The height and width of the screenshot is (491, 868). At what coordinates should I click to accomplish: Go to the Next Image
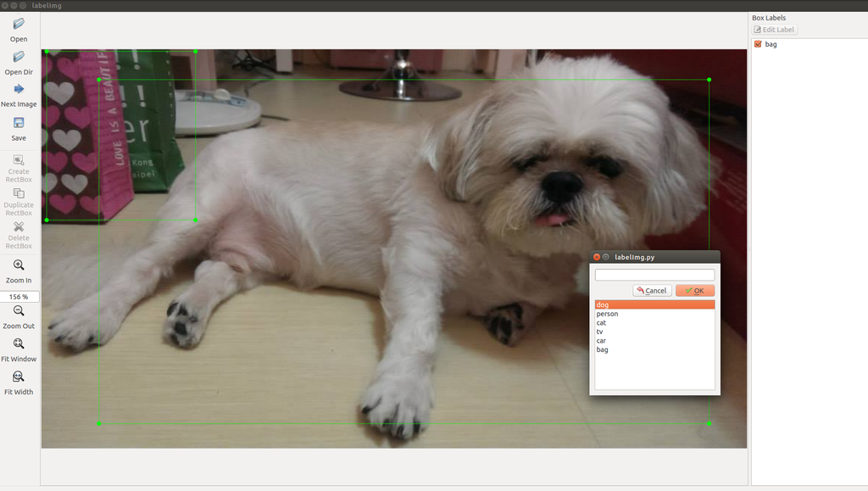[19, 90]
